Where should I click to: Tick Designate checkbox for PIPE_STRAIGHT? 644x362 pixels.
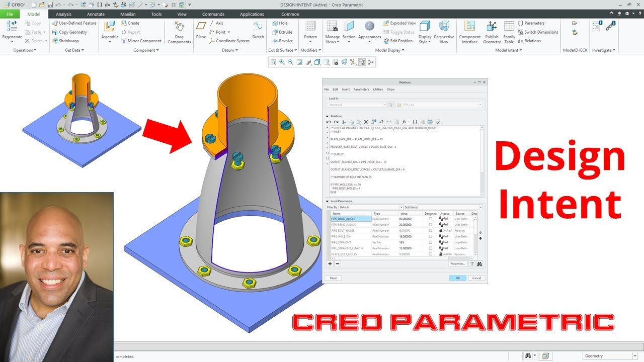click(430, 242)
